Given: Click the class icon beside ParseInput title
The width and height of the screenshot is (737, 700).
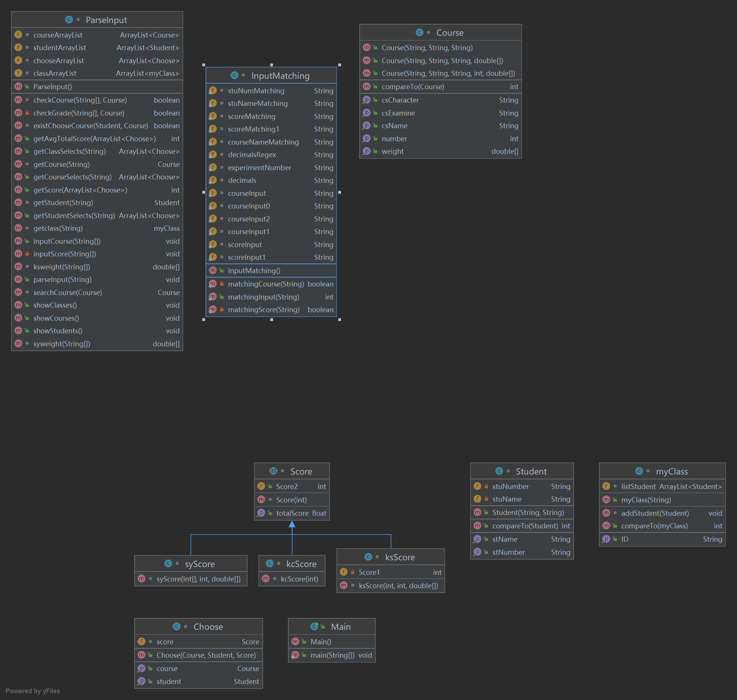Looking at the screenshot, I should (69, 20).
